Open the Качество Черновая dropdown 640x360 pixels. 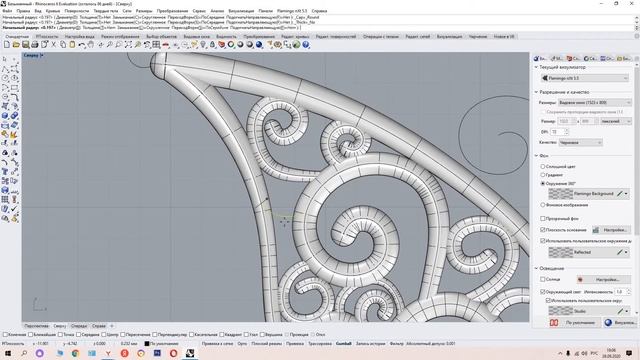click(x=580, y=142)
